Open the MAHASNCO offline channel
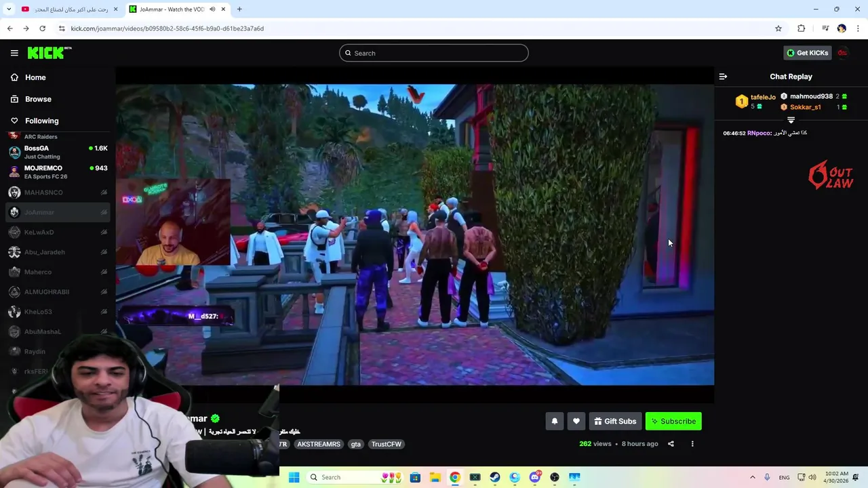Screen dimensions: 868x488 coord(58,192)
